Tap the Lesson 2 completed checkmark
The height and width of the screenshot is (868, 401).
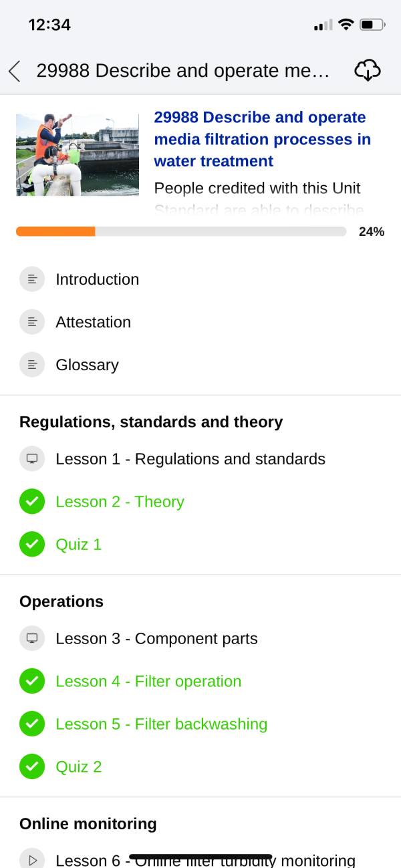pyautogui.click(x=32, y=502)
